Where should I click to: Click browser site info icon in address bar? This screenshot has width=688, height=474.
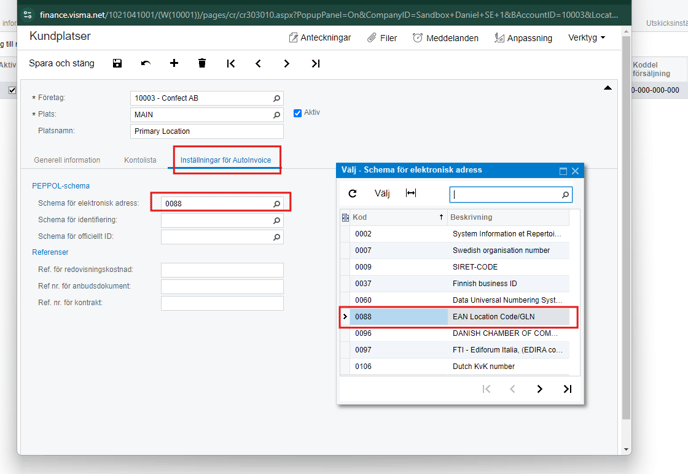point(28,15)
